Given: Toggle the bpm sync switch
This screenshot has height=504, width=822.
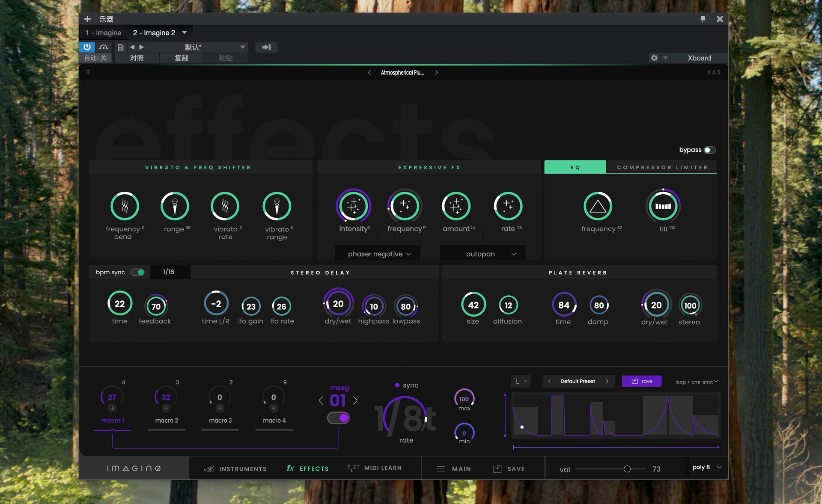Looking at the screenshot, I should 138,272.
